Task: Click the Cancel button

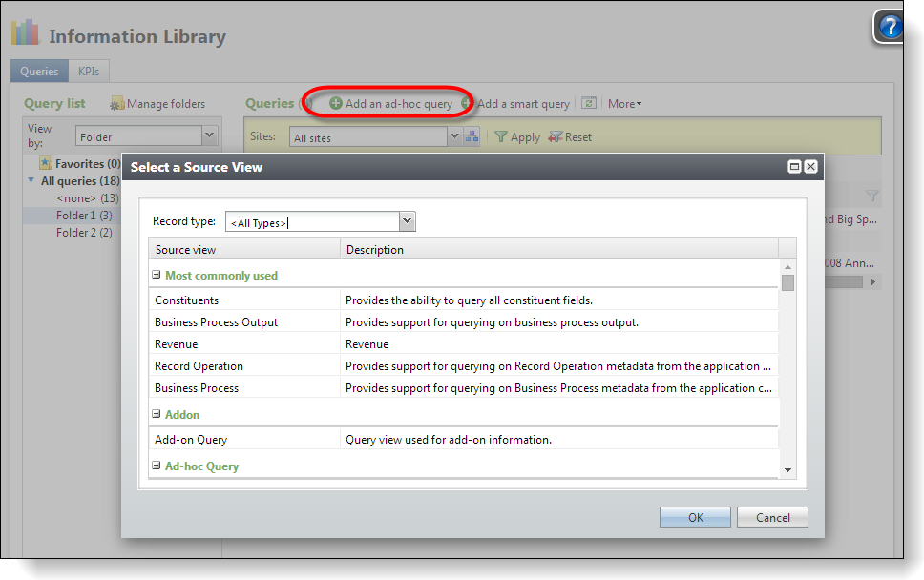Action: (x=772, y=517)
